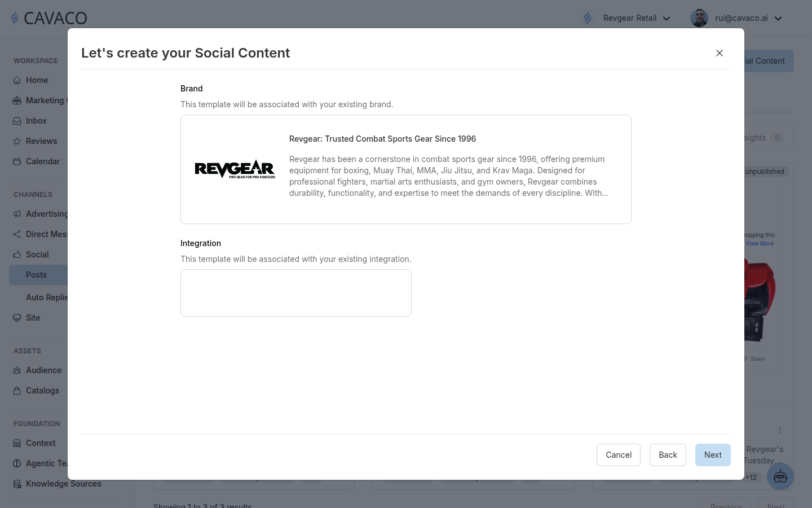Select the Revgear brand card
Screen dimensions: 812x508
click(x=406, y=169)
